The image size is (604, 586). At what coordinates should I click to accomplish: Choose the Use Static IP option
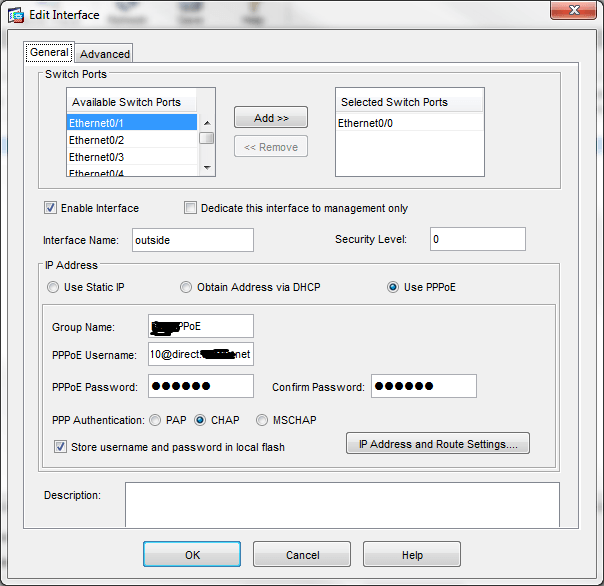(53, 287)
